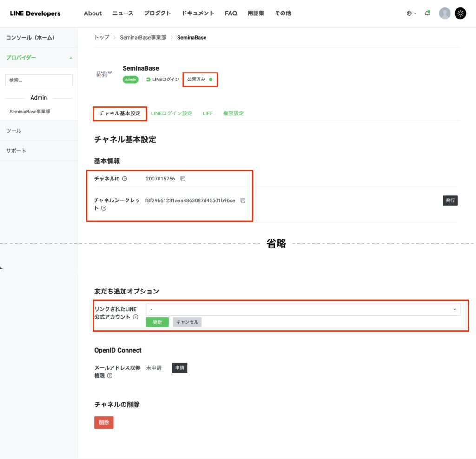This screenshot has width=476, height=459.
Task: Open linked LINE official account dropdown
Action: pos(303,309)
